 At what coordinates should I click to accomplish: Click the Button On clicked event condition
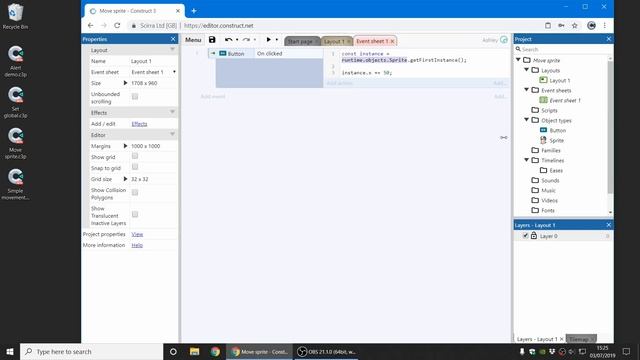coord(269,53)
